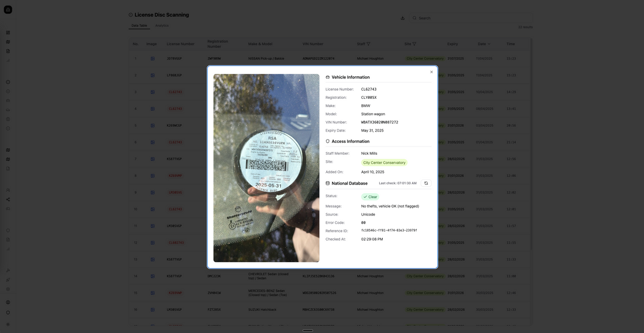Open the user profile icon in sidebar
This screenshot has height=333, width=644.
[x=8, y=302]
